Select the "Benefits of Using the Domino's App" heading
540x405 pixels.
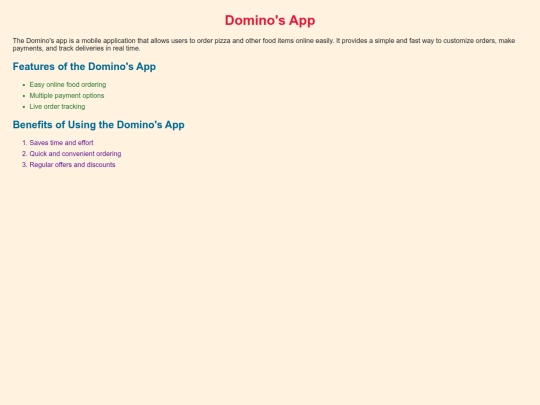pos(98,125)
